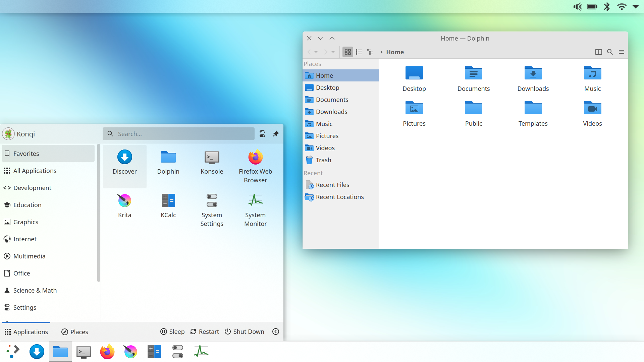Open the volume control in system tray
This screenshot has width=644, height=362.
click(x=577, y=7)
